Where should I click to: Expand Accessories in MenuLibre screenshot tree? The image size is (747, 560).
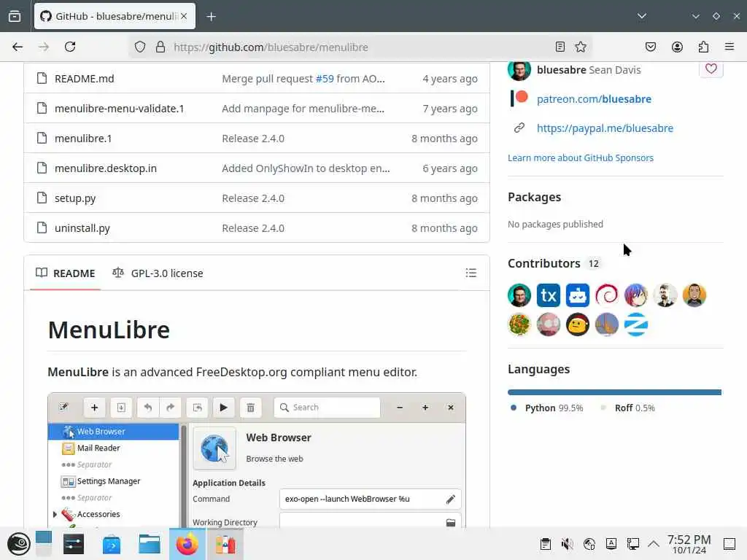(55, 514)
